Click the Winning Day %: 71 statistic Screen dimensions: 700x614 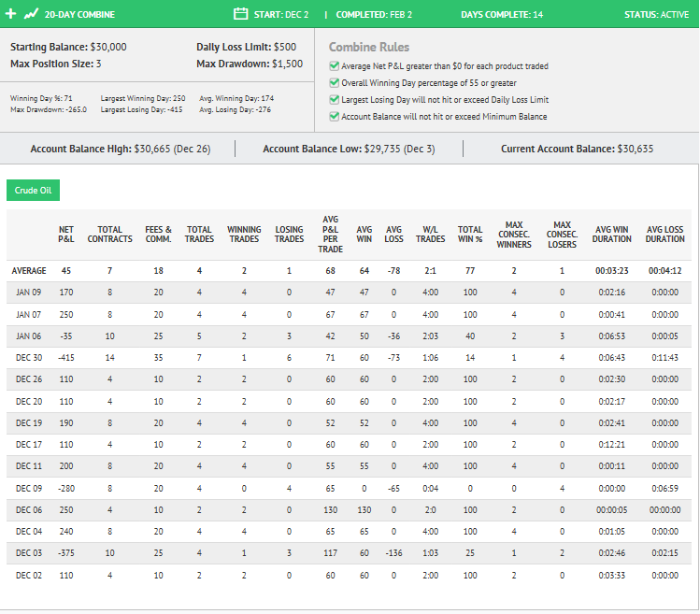coord(41,98)
